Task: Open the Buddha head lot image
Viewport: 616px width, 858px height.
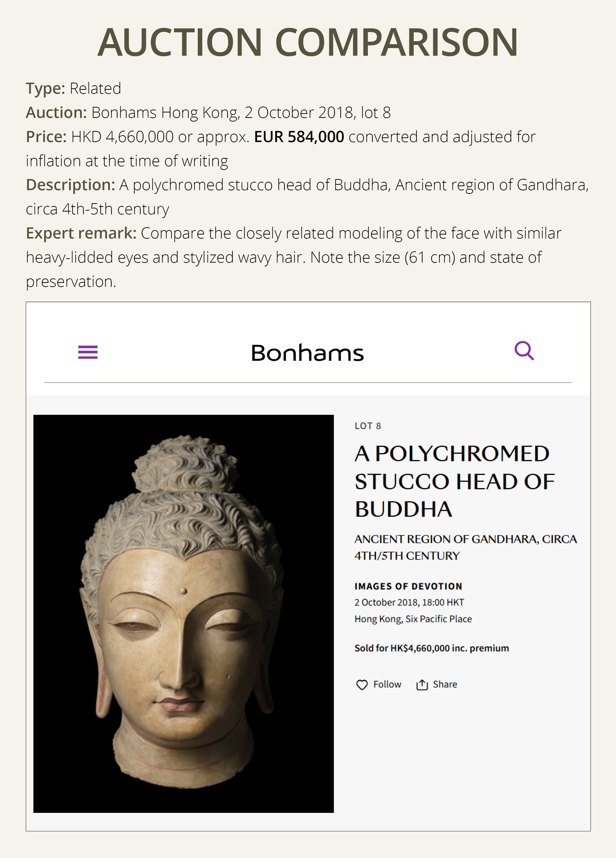Action: point(184,614)
